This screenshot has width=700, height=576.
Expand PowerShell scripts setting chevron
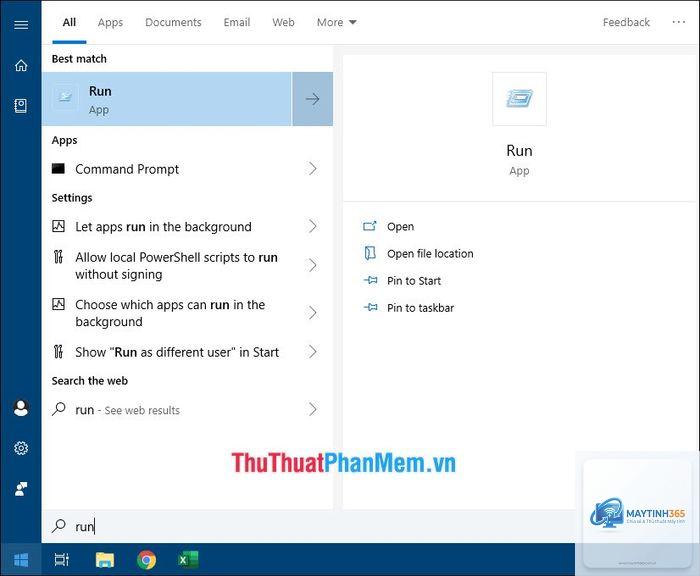[x=313, y=265]
